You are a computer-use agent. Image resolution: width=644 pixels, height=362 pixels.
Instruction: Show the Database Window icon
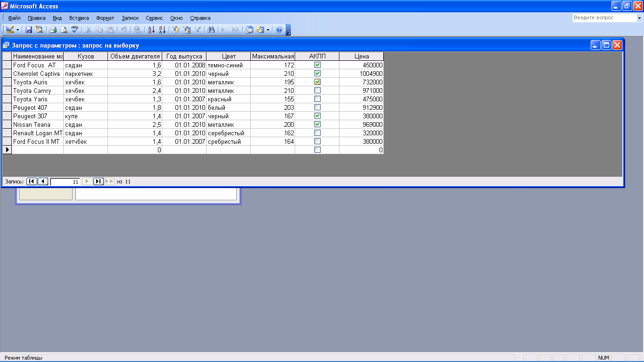point(249,30)
